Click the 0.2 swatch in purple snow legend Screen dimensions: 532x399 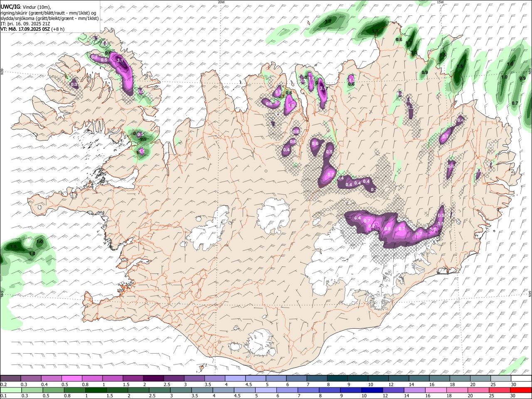point(10,378)
